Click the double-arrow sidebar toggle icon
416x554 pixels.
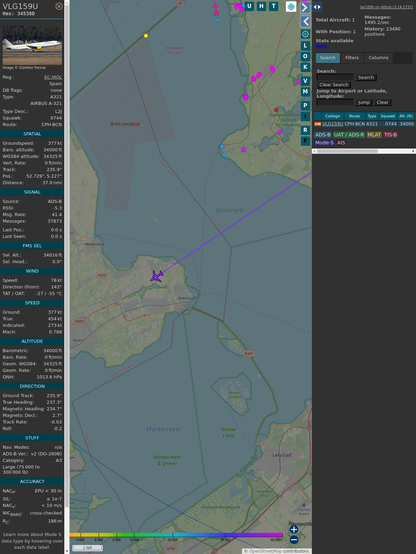[317, 7]
